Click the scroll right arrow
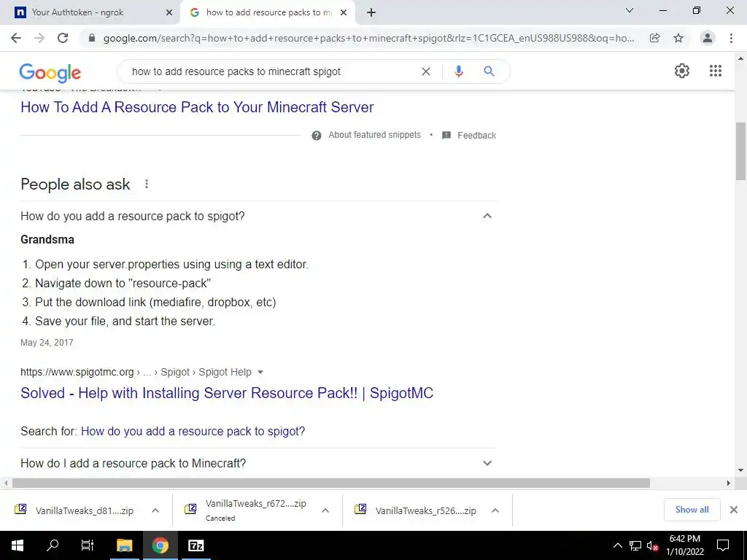The width and height of the screenshot is (747, 560). 728,483
